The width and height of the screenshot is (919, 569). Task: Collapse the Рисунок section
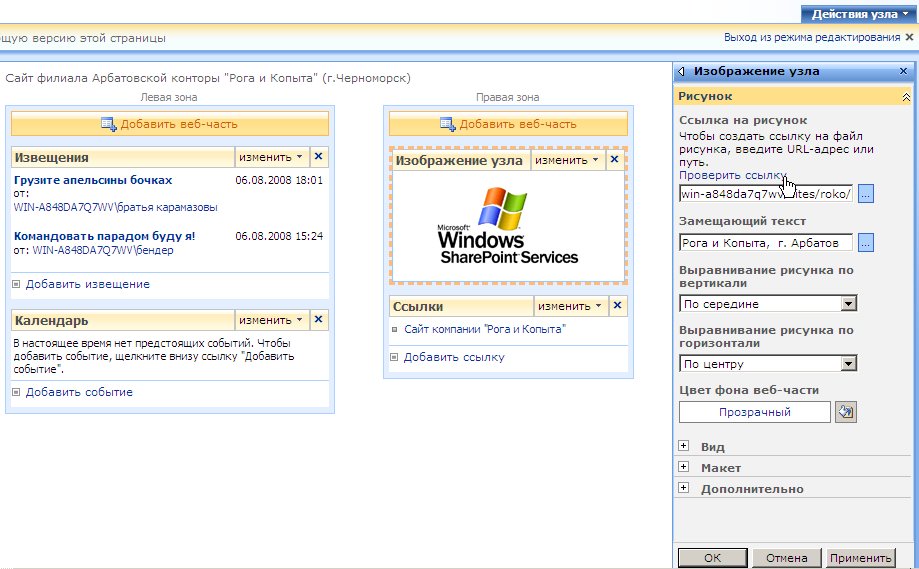click(906, 97)
